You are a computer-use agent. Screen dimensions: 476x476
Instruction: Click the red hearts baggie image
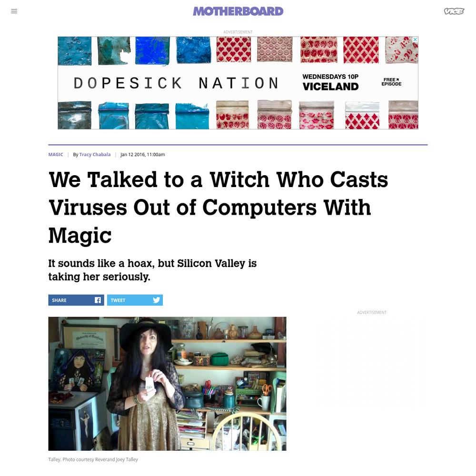click(234, 50)
